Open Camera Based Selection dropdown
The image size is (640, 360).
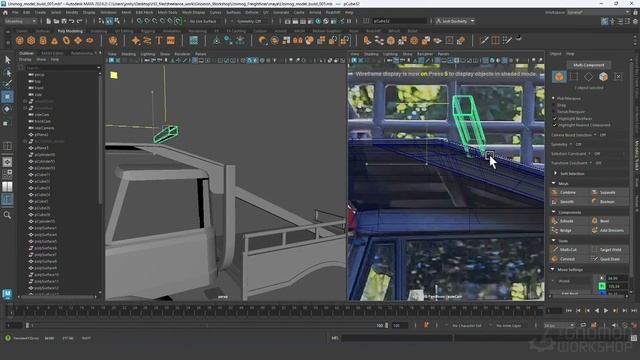click(x=595, y=135)
